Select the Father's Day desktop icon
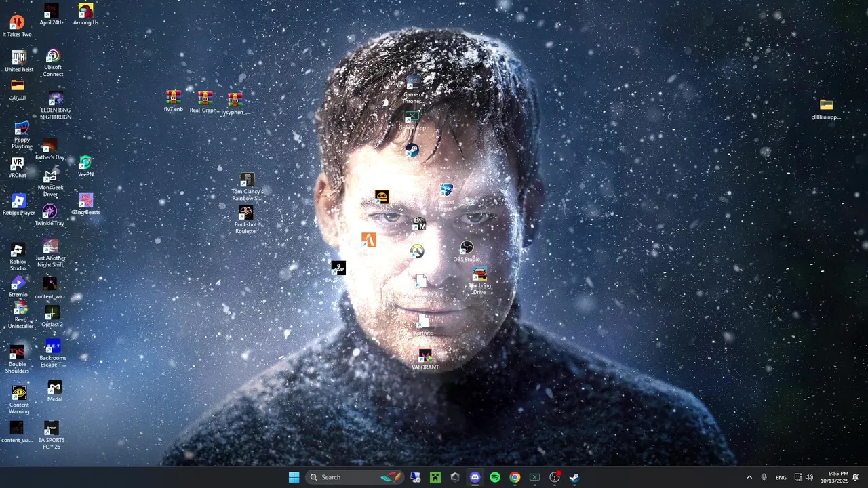Image resolution: width=868 pixels, height=488 pixels. [x=50, y=149]
